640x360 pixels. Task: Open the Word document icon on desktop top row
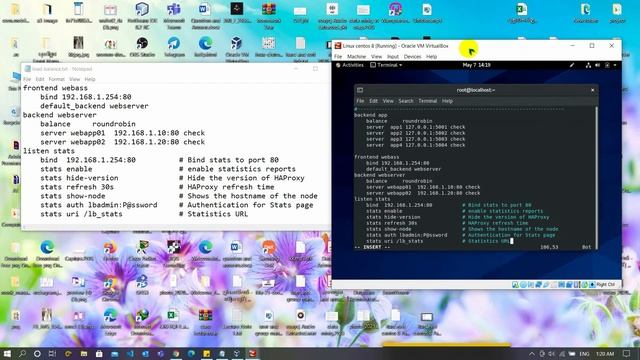[x=205, y=16]
